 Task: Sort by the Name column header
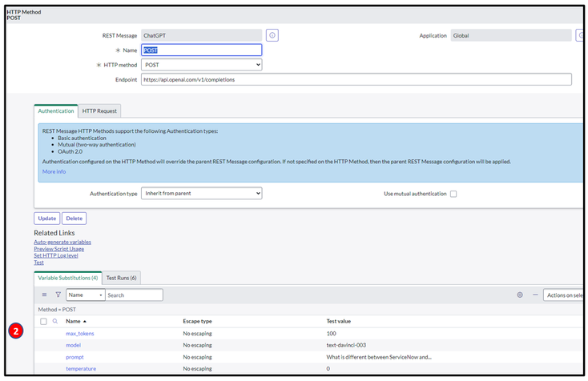(x=73, y=321)
